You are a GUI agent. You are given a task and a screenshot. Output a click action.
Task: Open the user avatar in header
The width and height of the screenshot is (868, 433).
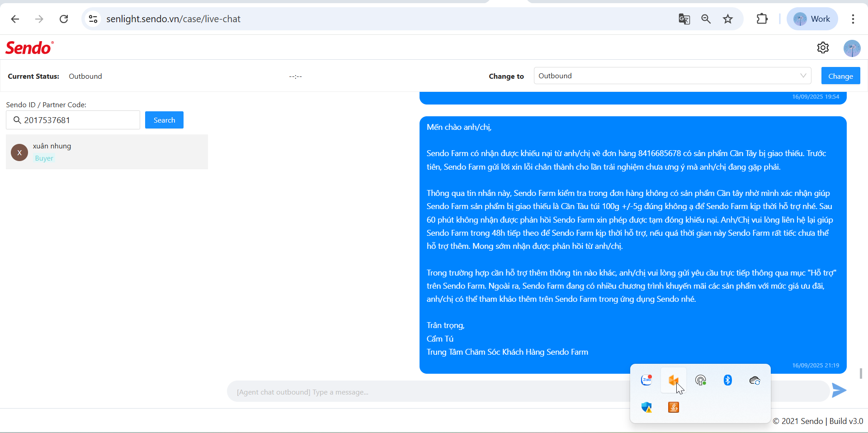852,48
